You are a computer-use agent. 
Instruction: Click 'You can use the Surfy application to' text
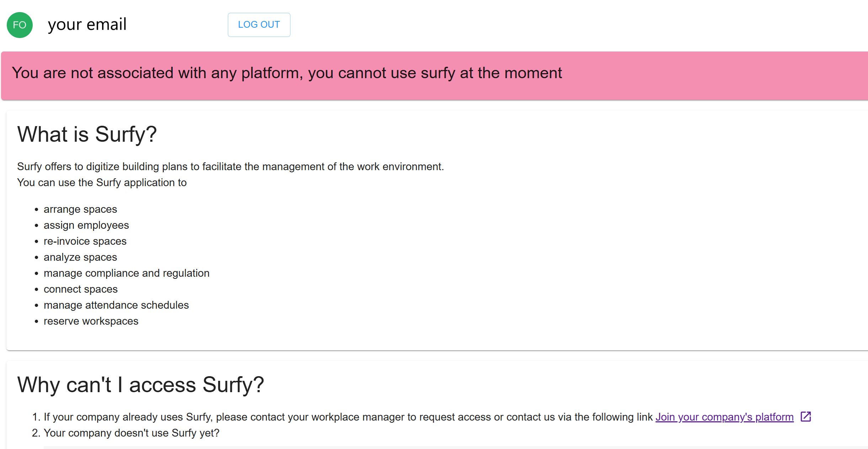[102, 183]
